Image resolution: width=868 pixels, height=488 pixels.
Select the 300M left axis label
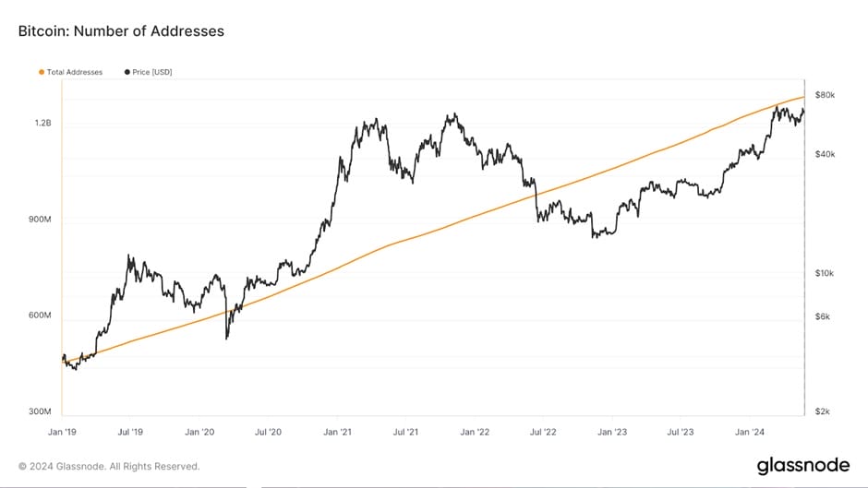click(x=41, y=411)
